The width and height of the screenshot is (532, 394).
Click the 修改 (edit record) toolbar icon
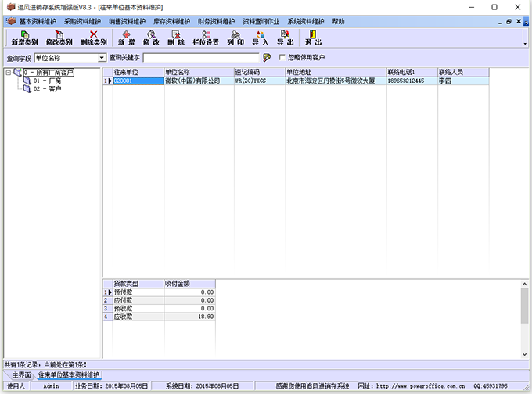point(151,37)
